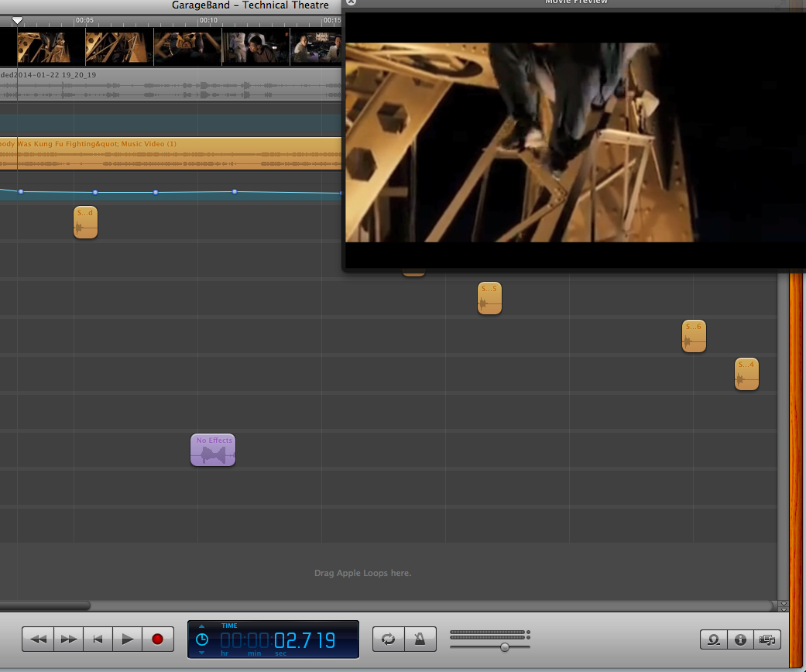
Task: Click the Rewind transport button
Action: coord(38,639)
